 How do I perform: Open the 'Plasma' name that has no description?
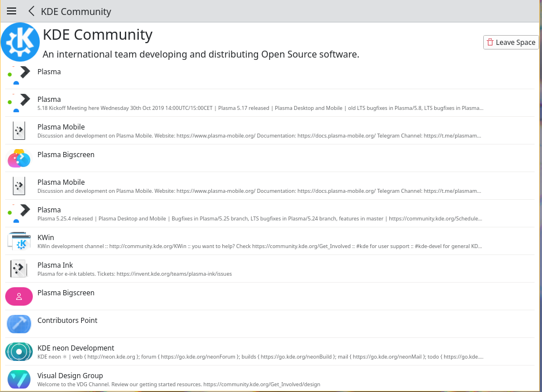49,71
